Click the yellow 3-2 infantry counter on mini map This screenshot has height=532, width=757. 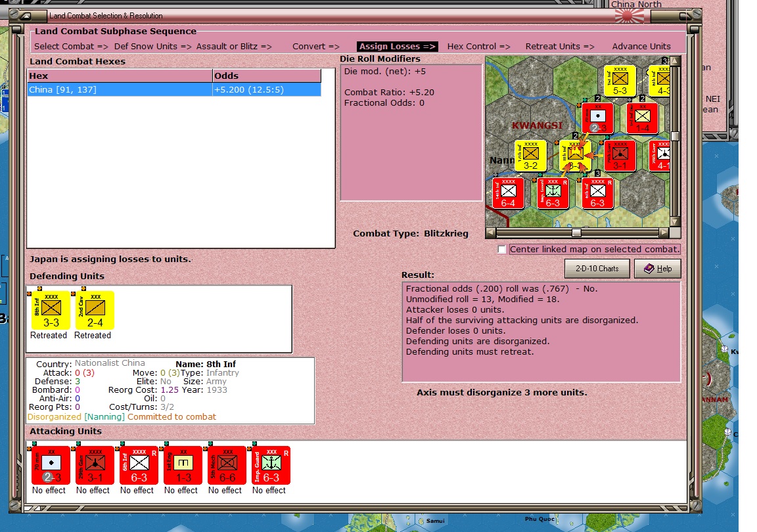click(x=530, y=156)
